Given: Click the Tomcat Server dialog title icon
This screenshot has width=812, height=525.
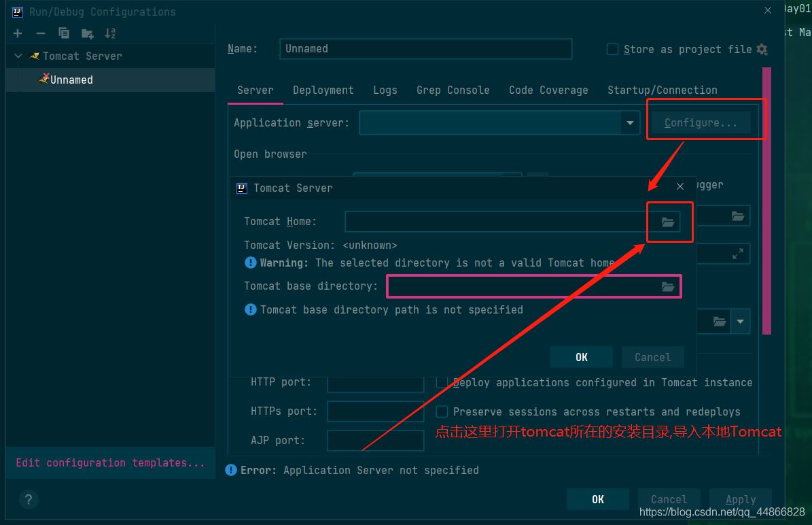Looking at the screenshot, I should click(242, 188).
